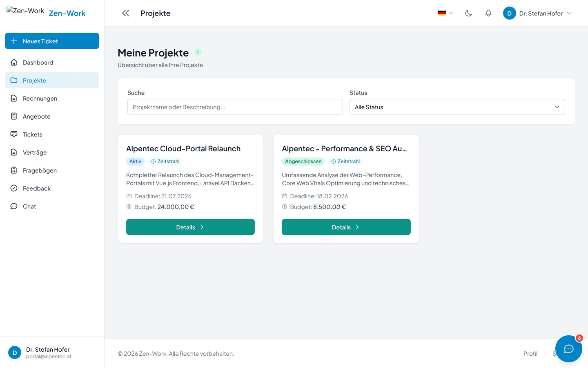Go to Rechnungen in the sidebar
Screen dimensions: 588x368
(x=52, y=98)
